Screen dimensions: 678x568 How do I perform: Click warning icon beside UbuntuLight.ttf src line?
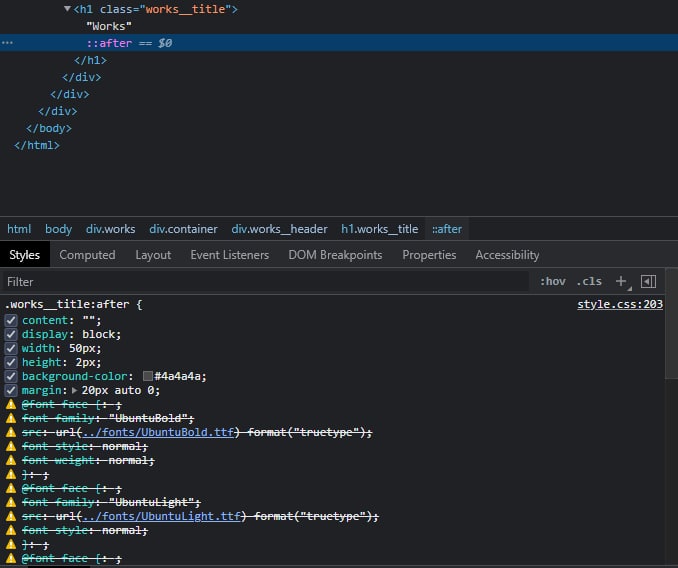click(11, 516)
